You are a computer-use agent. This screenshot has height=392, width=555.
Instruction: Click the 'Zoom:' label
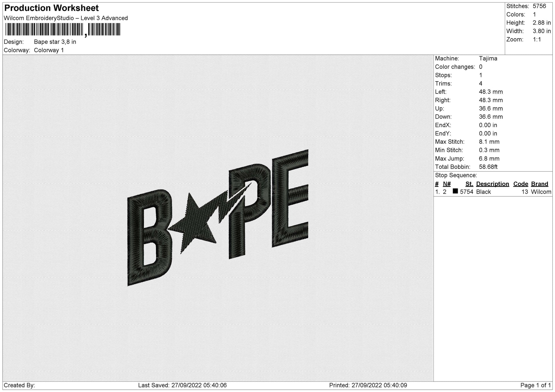point(515,40)
